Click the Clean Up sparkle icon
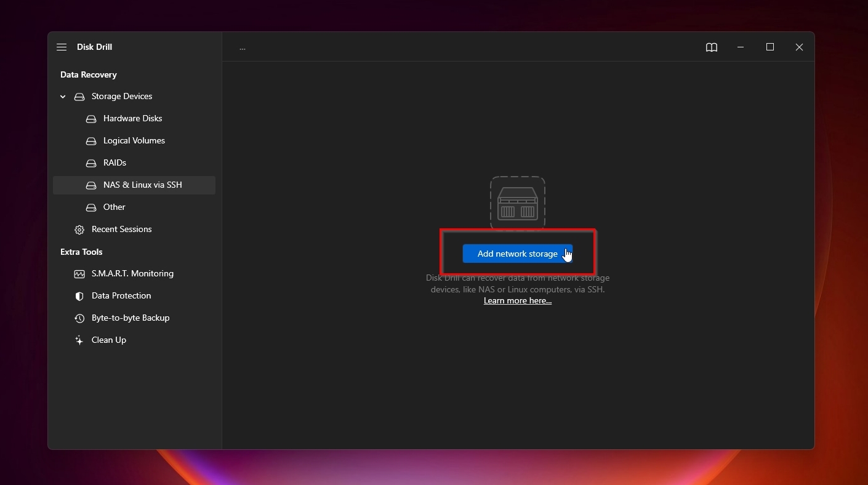868x485 pixels. (79, 340)
